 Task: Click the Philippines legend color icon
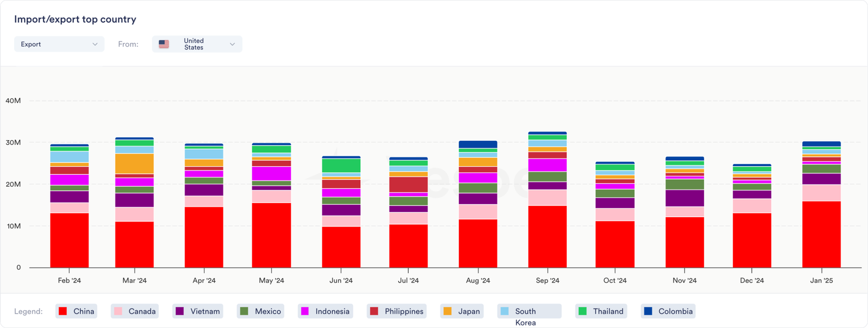[x=374, y=311]
